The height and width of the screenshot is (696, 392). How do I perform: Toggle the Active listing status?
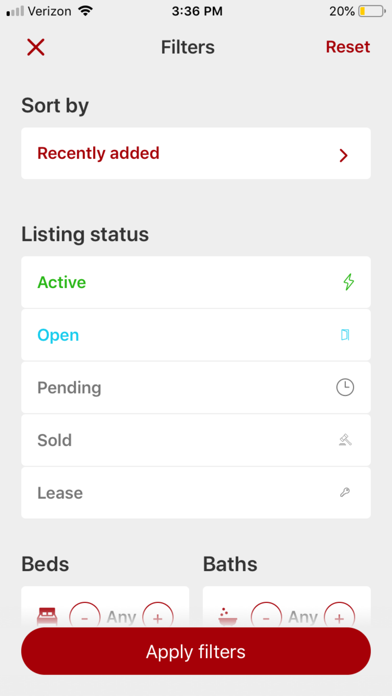pyautogui.click(x=196, y=282)
